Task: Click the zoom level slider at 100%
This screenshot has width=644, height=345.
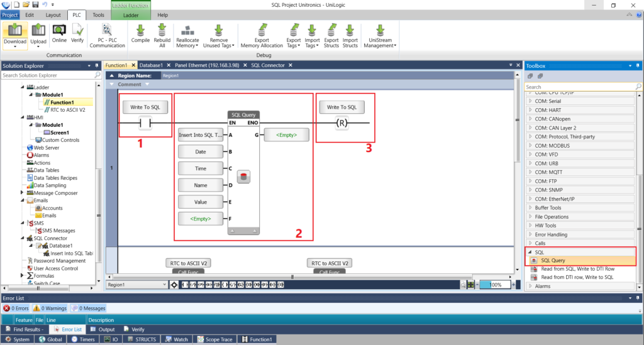Action: tap(496, 285)
